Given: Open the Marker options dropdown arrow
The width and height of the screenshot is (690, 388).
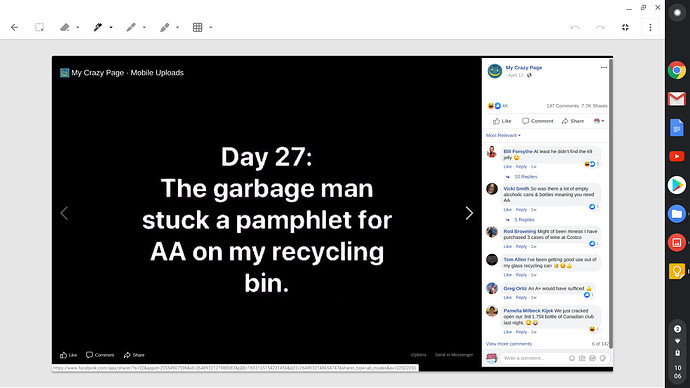Looking at the screenshot, I should coord(144,27).
